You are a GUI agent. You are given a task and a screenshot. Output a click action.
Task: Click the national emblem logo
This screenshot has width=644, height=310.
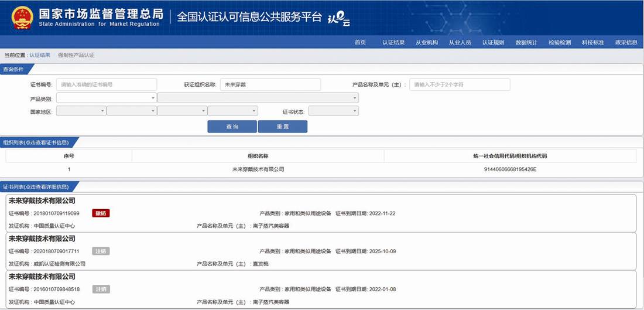[23, 17]
